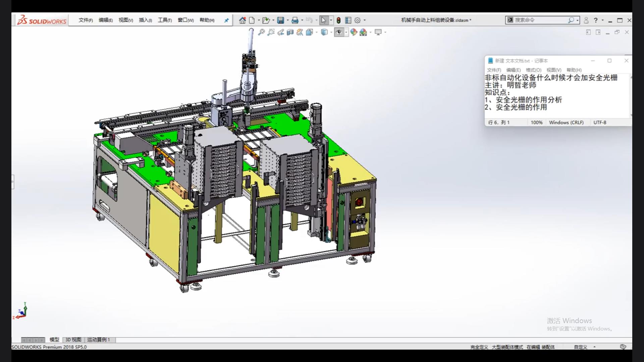Expand the Select tool dropdown arrow
This screenshot has width=644, height=362.
[331, 20]
